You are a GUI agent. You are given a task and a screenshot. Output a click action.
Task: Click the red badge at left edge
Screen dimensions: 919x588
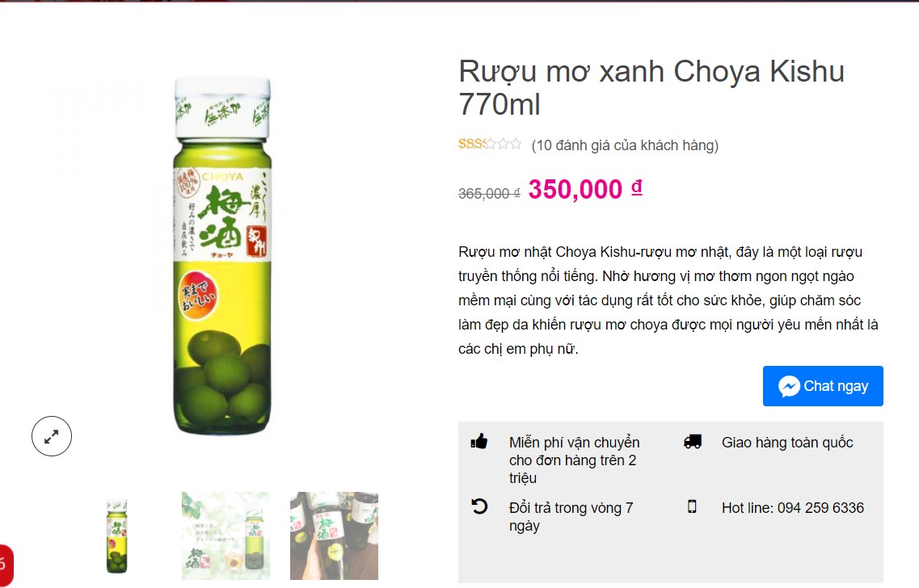coord(5,565)
